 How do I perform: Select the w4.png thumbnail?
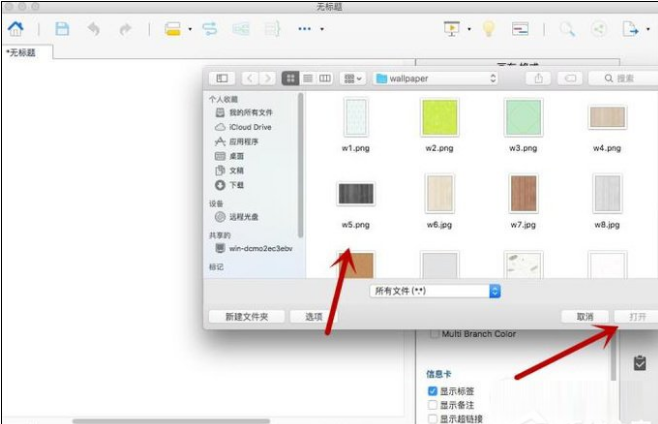(607, 117)
